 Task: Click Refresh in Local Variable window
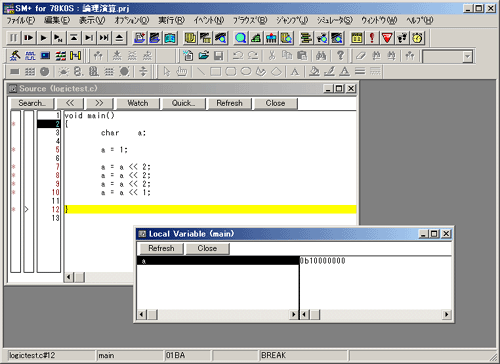click(161, 249)
